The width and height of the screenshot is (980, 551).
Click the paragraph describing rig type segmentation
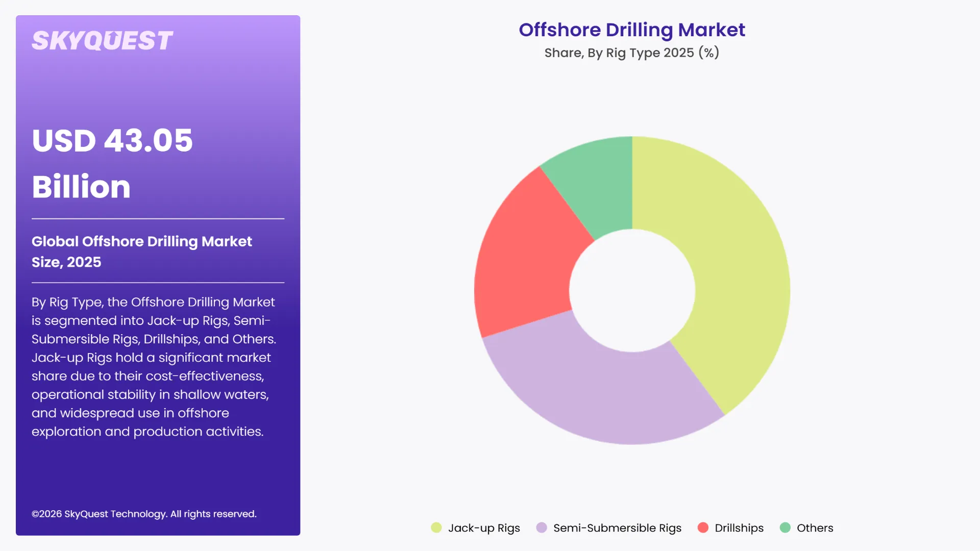154,367
